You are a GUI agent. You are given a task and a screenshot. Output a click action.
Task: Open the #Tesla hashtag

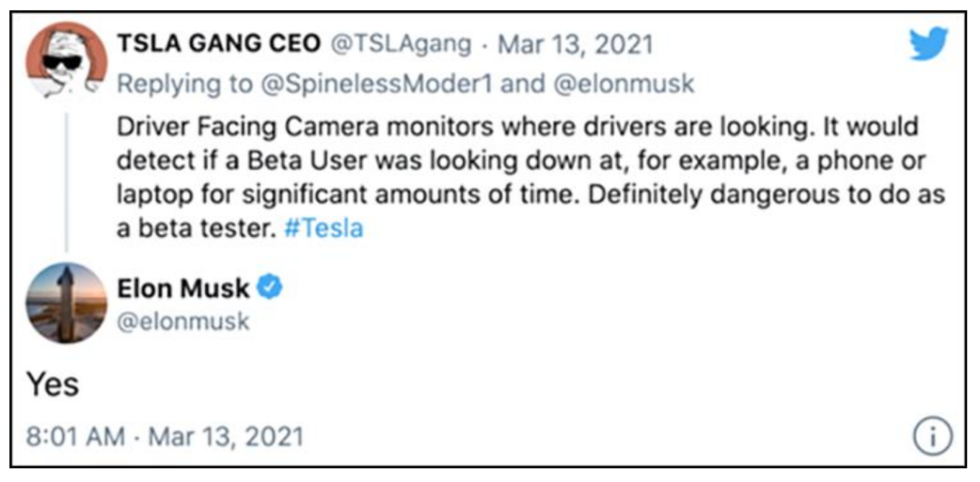pyautogui.click(x=322, y=228)
